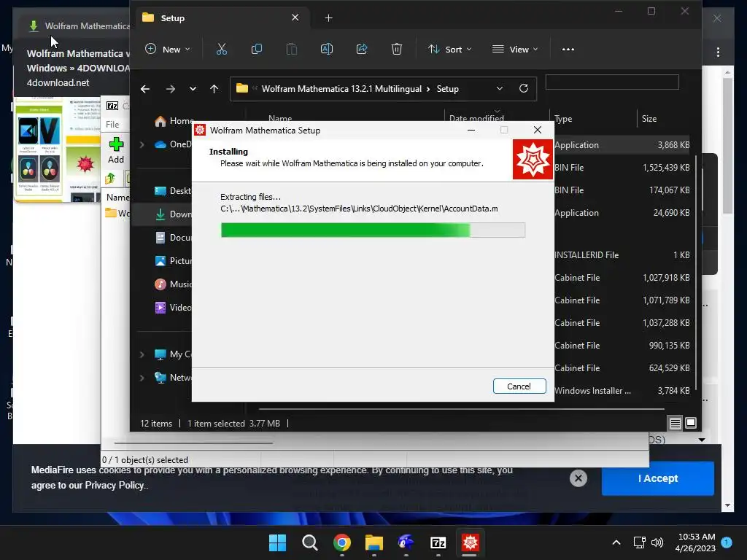The image size is (747, 560).
Task: Dismiss the MediaFire cookie notice
Action: click(x=578, y=478)
